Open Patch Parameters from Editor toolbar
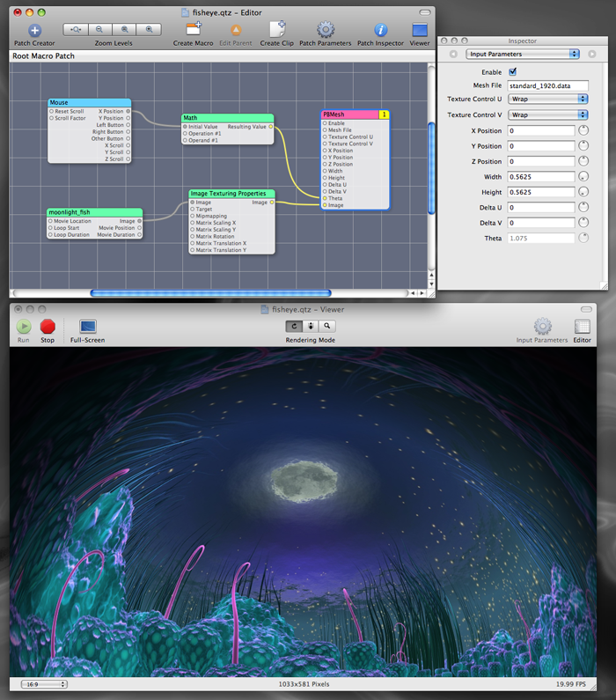The width and height of the screenshot is (616, 700). point(325,31)
